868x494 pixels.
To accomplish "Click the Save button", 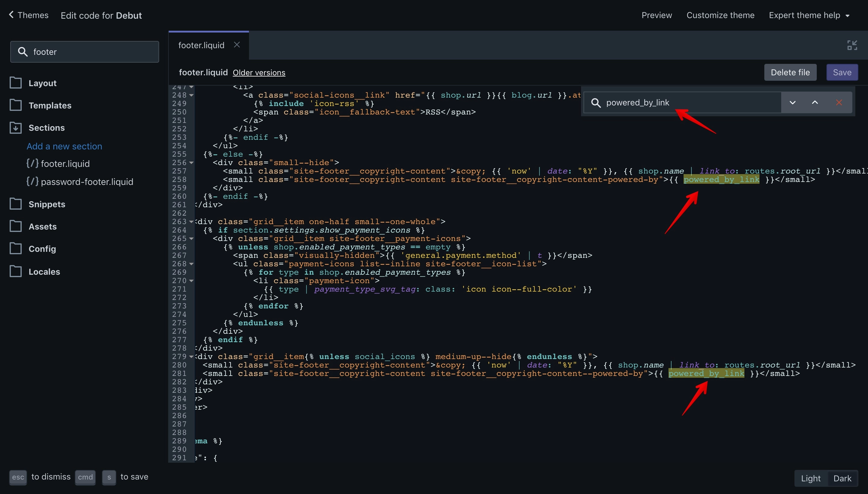I will point(842,72).
